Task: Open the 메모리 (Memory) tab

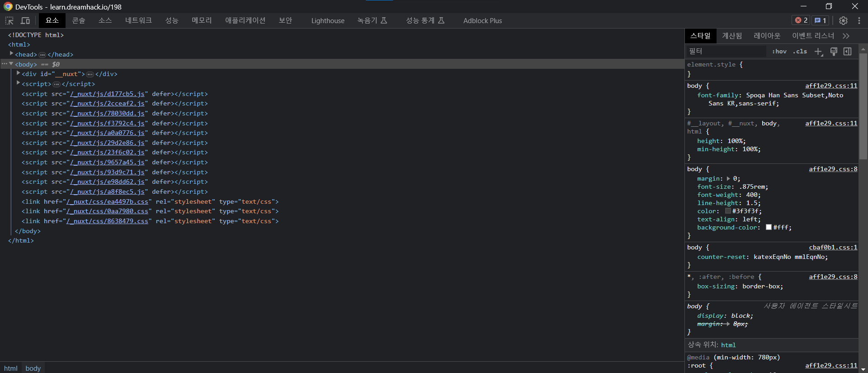Action: 202,20
